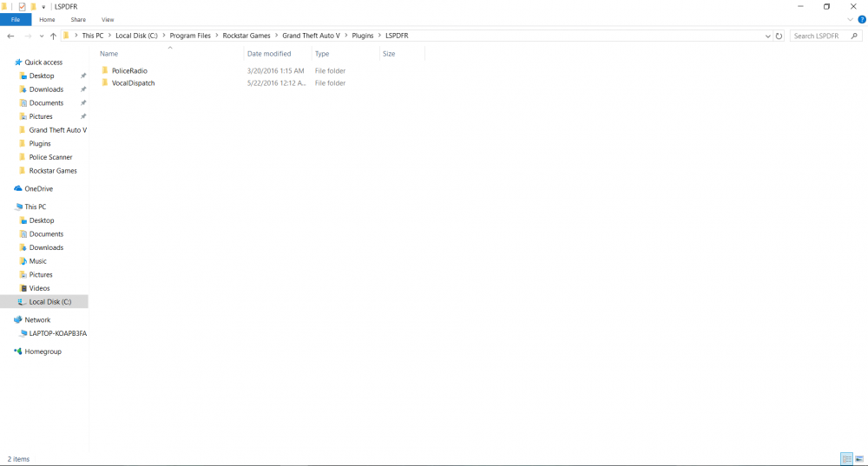The height and width of the screenshot is (466, 868).
Task: Select Quick access in navigation pane
Action: click(43, 62)
